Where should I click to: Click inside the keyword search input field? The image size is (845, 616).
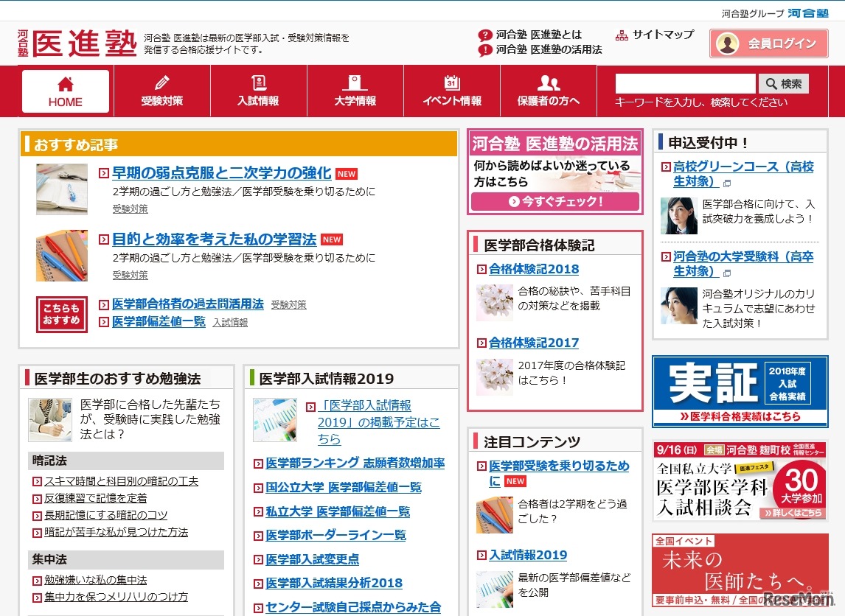click(684, 83)
